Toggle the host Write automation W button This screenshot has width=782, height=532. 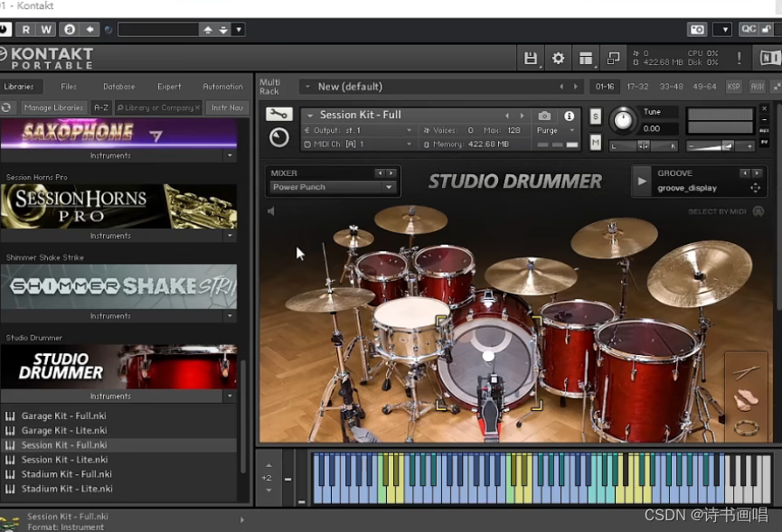click(46, 30)
